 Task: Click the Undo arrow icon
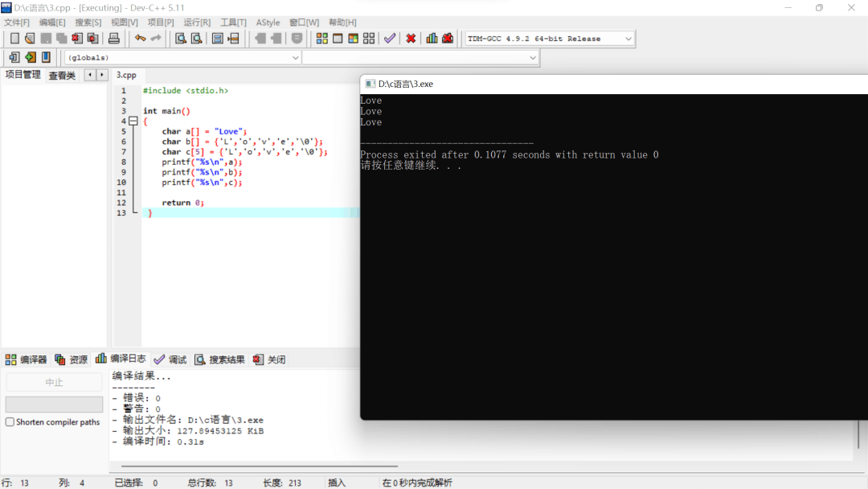pyautogui.click(x=141, y=39)
